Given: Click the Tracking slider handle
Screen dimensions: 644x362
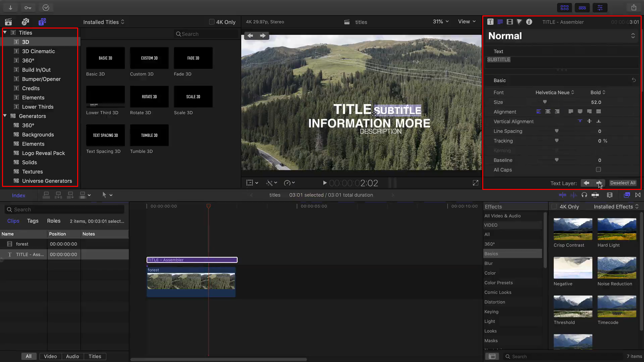Looking at the screenshot, I should coord(556,141).
